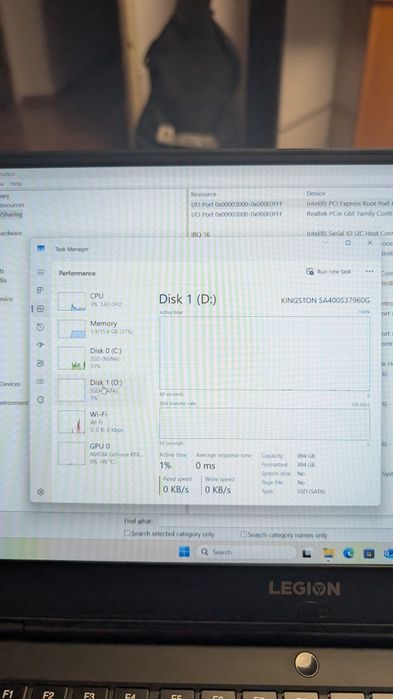Open Help menu in System Information

(16, 184)
